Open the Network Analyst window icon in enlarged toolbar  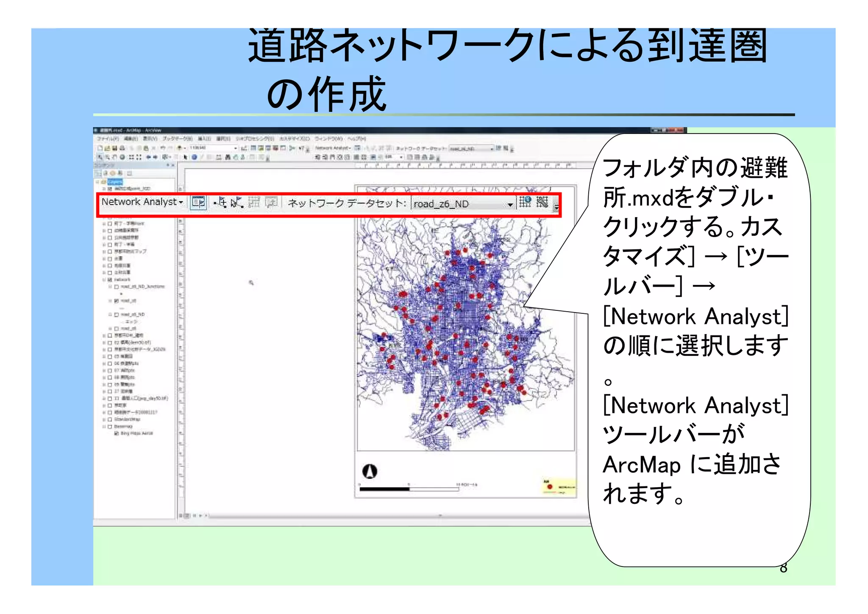tap(198, 202)
